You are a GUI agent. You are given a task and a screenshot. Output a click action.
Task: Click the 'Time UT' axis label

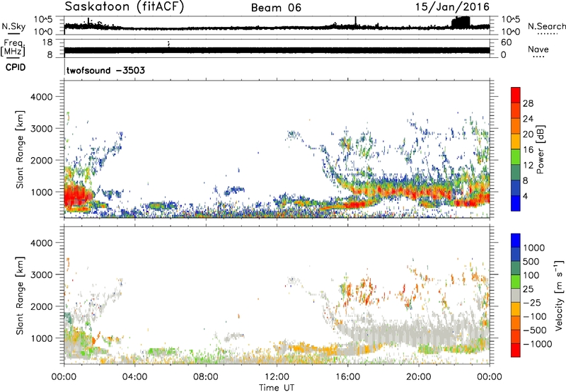tap(277, 387)
